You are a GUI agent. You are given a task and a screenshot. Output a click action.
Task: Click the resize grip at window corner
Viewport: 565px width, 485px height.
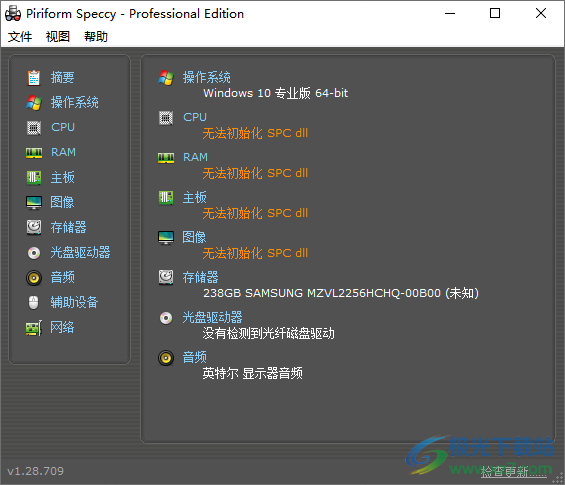pyautogui.click(x=559, y=479)
